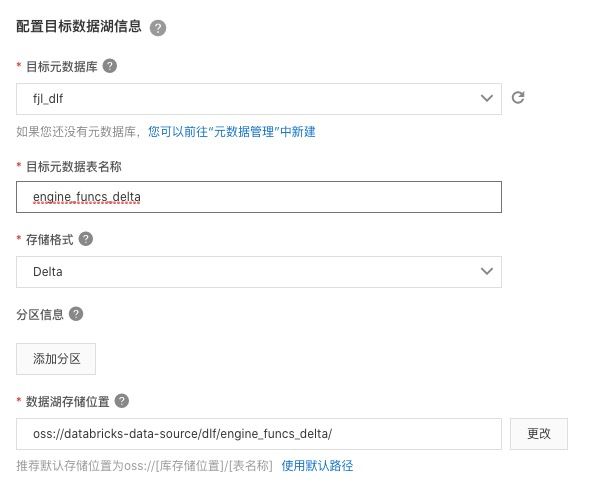Open the fjl_dlf database dropdown field
Viewport: 602px width, 491px height.
259,99
